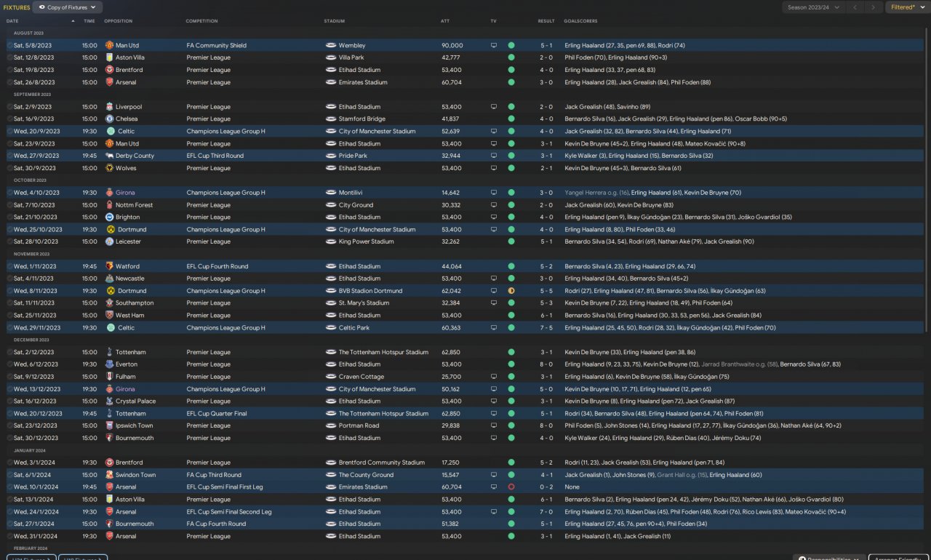The height and width of the screenshot is (560, 931).
Task: Click the TV icon on the FA Community Shield row
Action: pyautogui.click(x=494, y=45)
